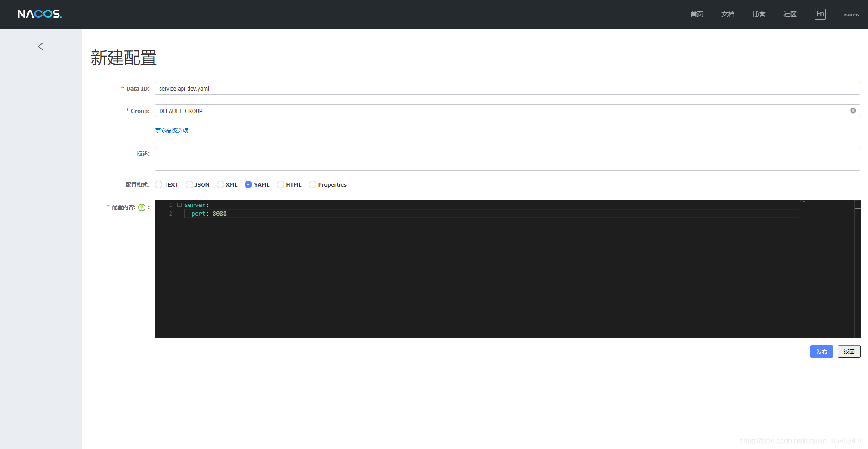The width and height of the screenshot is (868, 449).
Task: Select TEXT format radio
Action: (x=159, y=184)
